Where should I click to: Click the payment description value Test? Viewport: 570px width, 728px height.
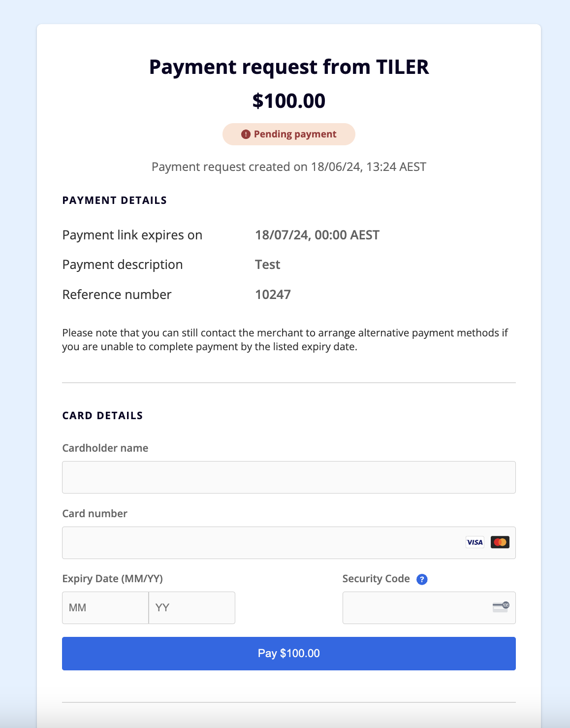[267, 265]
